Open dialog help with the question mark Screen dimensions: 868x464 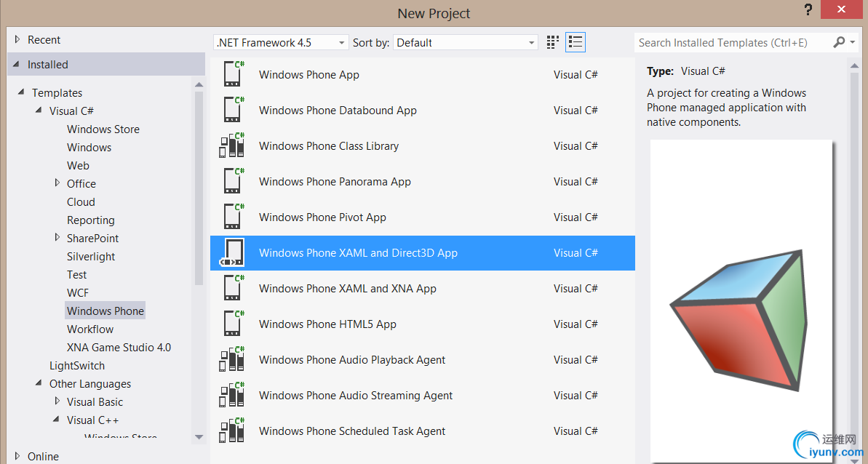click(808, 10)
